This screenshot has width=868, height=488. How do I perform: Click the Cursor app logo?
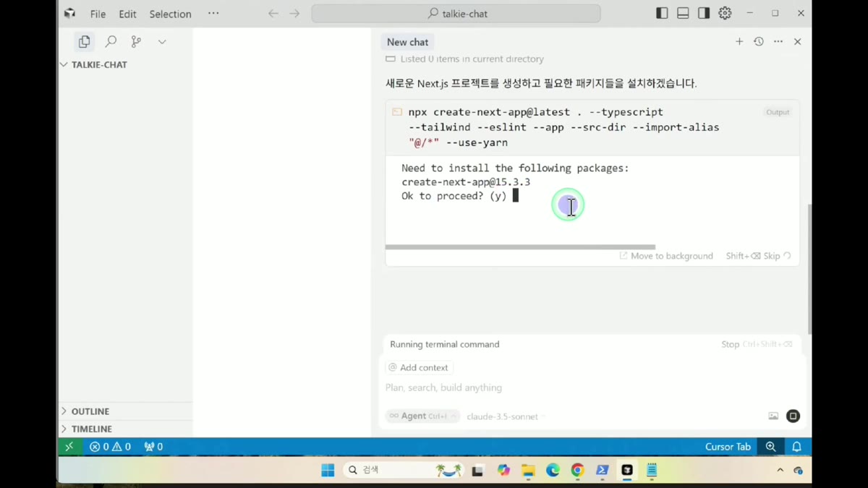pos(69,14)
